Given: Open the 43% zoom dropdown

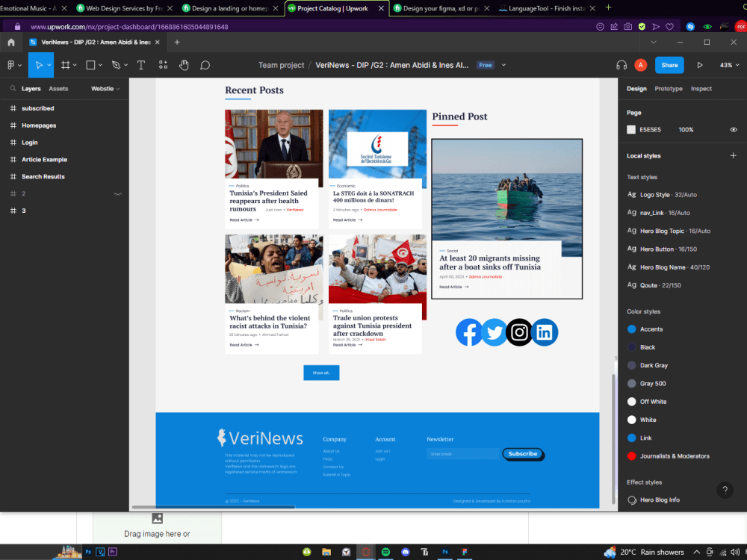Looking at the screenshot, I should pos(729,65).
